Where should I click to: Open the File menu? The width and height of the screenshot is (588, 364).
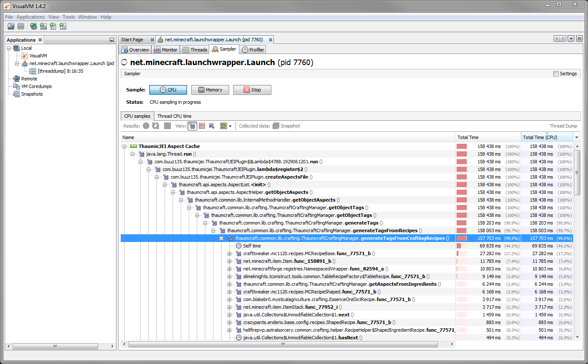point(9,17)
